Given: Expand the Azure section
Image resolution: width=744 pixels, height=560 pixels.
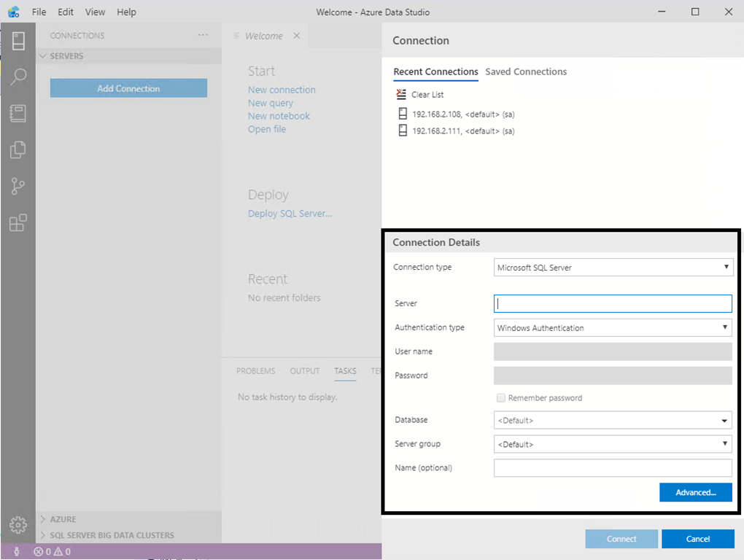Looking at the screenshot, I should (63, 519).
